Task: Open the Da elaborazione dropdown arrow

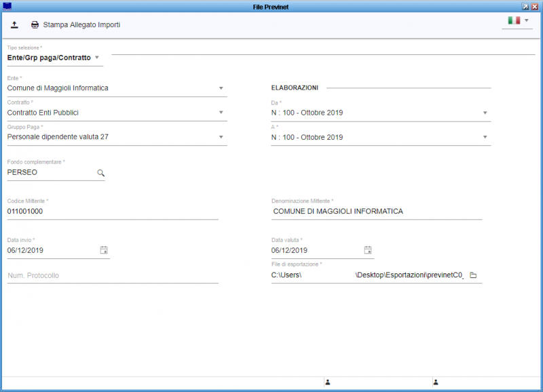Action: point(485,113)
